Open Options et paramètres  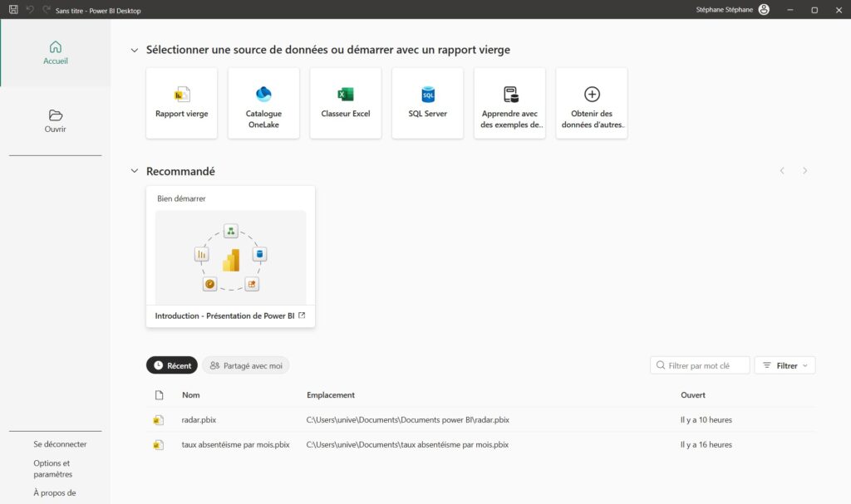[x=52, y=468]
